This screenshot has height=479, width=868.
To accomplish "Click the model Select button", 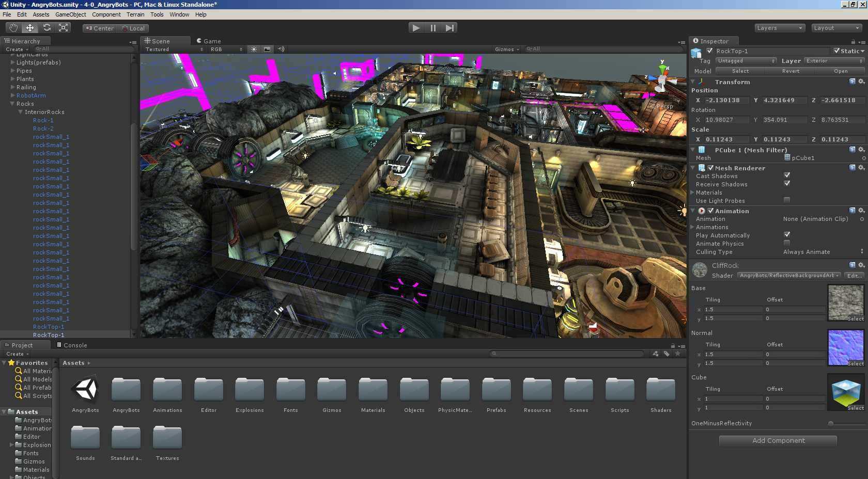I will tap(740, 71).
